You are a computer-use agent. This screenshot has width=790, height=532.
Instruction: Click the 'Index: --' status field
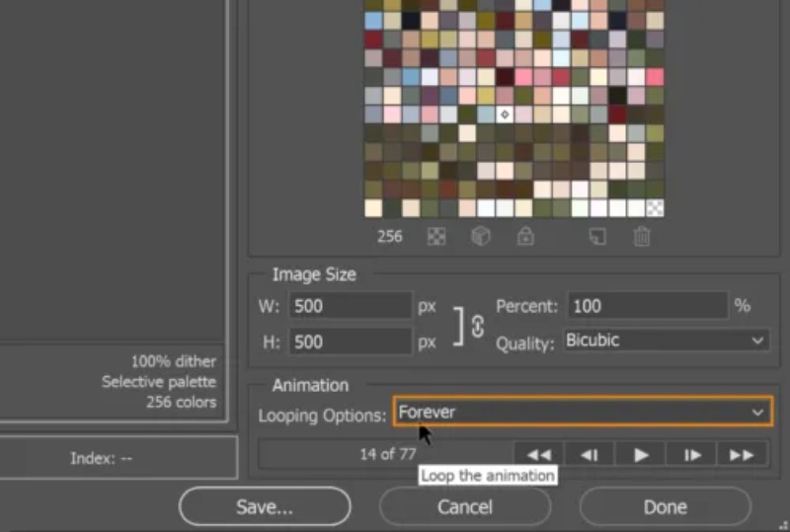[x=101, y=458]
